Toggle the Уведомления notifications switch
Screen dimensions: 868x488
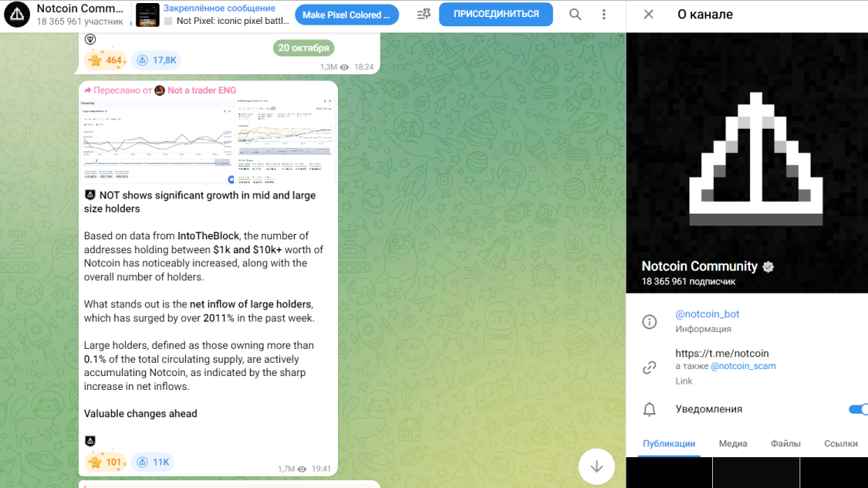tap(858, 409)
